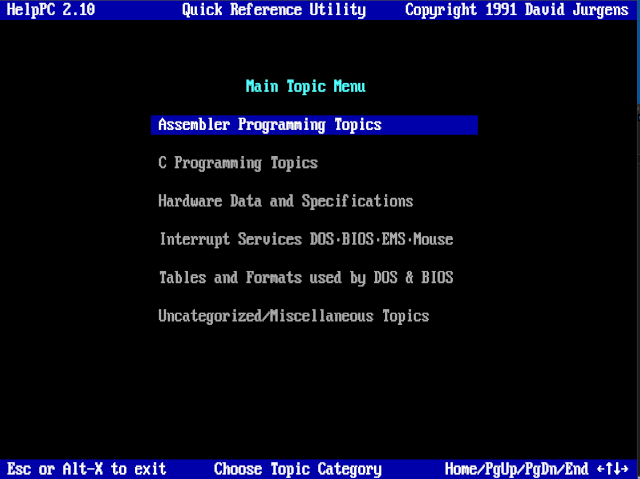
Task: Select Tables and Formats used by DOS & BIOS
Action: 306,277
